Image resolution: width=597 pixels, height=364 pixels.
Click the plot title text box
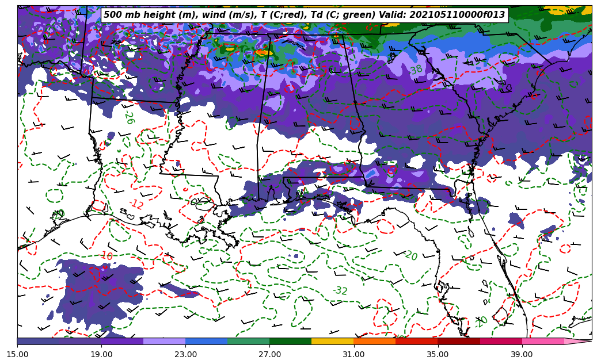[304, 15]
